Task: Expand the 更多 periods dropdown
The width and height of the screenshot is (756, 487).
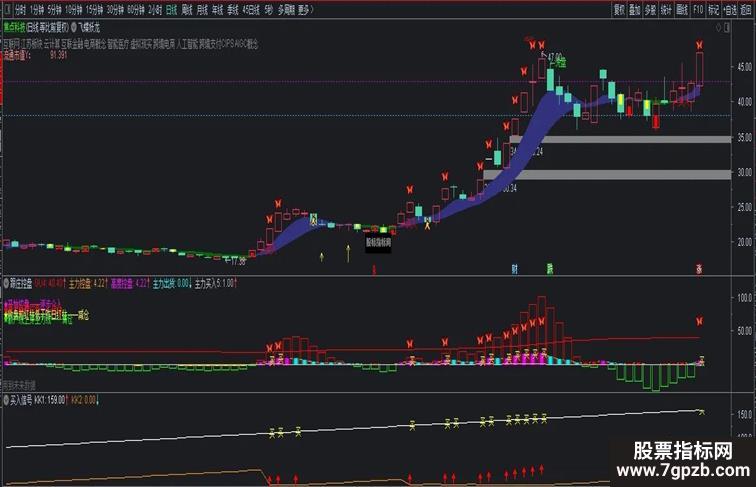Action: 306,10
